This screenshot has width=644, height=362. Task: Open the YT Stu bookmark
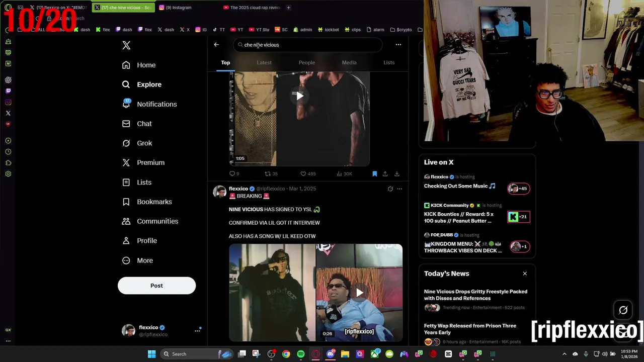click(x=259, y=30)
